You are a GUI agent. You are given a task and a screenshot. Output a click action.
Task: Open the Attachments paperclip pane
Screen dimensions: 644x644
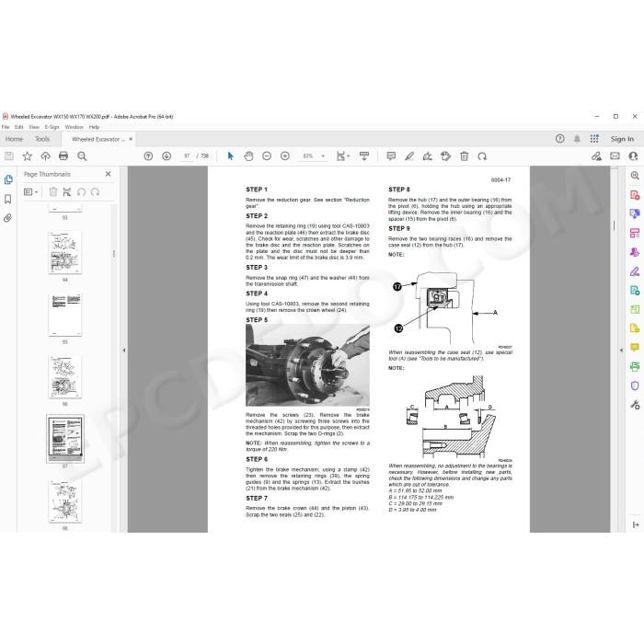[7, 218]
